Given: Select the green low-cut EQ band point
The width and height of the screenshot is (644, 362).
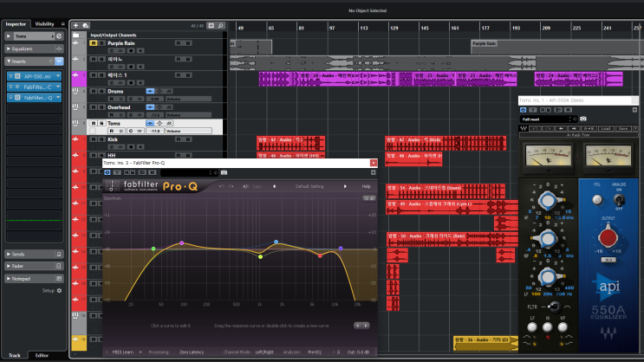Looking at the screenshot, I should tap(153, 249).
